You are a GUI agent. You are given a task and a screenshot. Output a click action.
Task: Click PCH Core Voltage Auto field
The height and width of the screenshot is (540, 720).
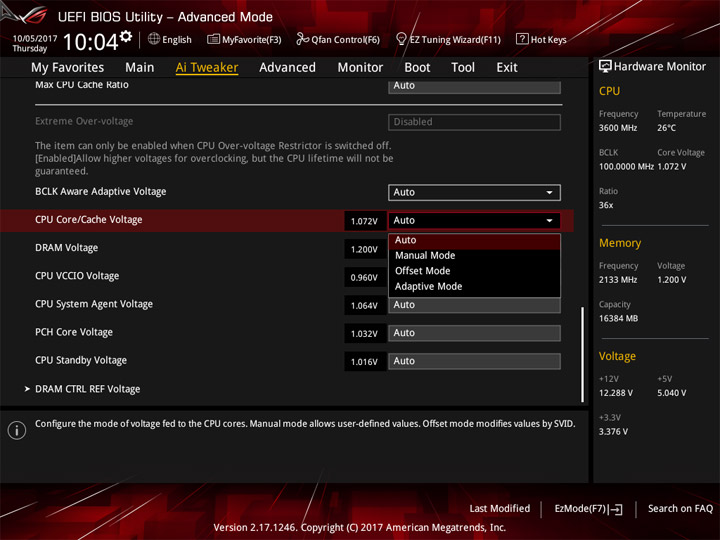(474, 333)
